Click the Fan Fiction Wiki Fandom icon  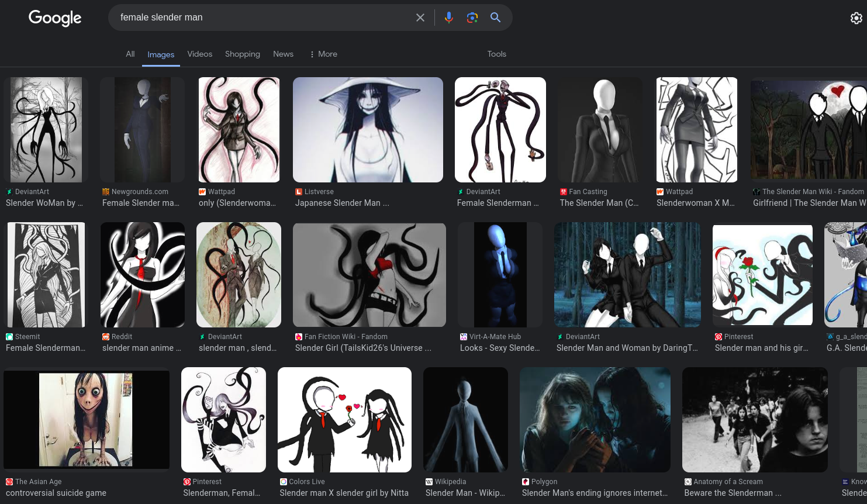pyautogui.click(x=299, y=337)
